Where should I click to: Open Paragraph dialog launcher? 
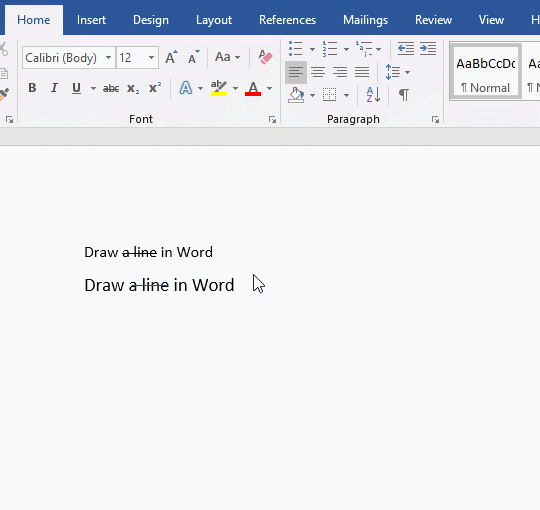click(x=436, y=119)
